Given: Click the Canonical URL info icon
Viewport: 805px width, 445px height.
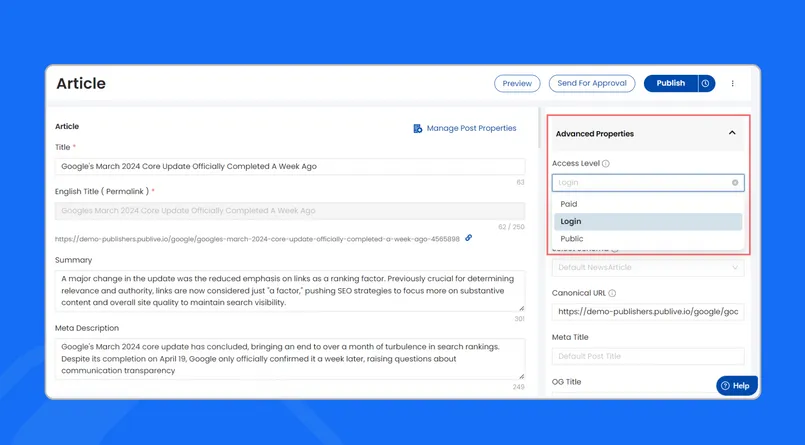Looking at the screenshot, I should tap(612, 294).
